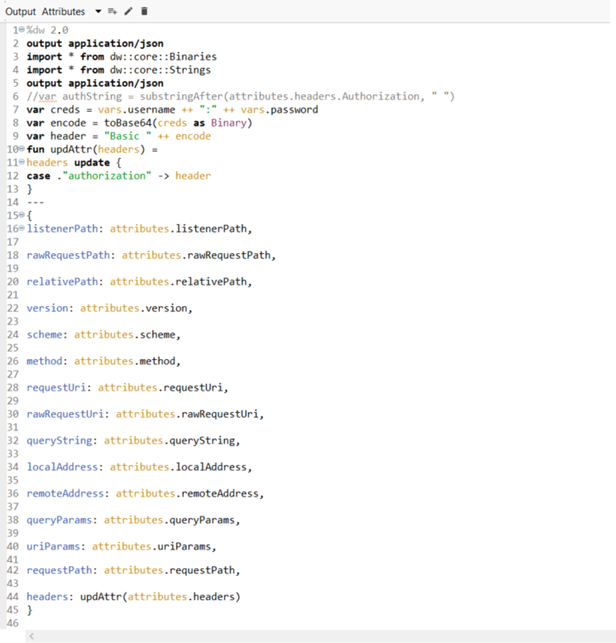Viewport: 616px width, 643px height.
Task: Click 'creds as Binary' on line 8
Action: (202, 123)
